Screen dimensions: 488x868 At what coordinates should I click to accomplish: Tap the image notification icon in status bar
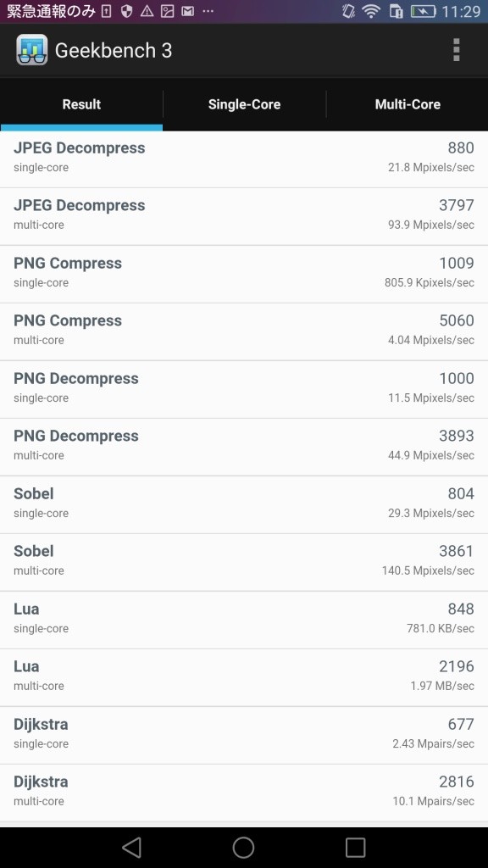click(167, 11)
